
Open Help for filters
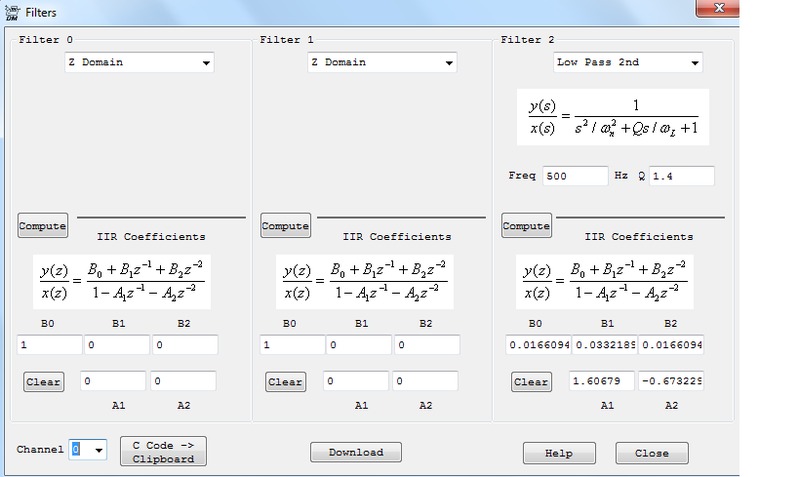click(558, 453)
